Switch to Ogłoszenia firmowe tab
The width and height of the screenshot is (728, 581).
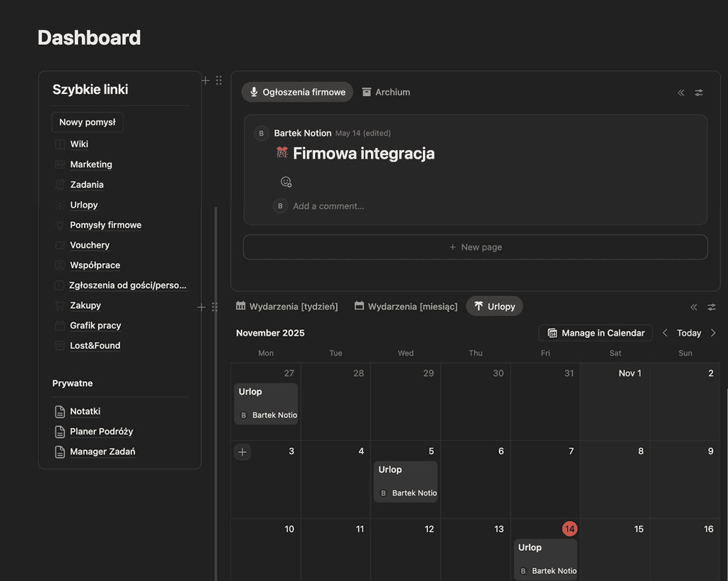point(297,92)
